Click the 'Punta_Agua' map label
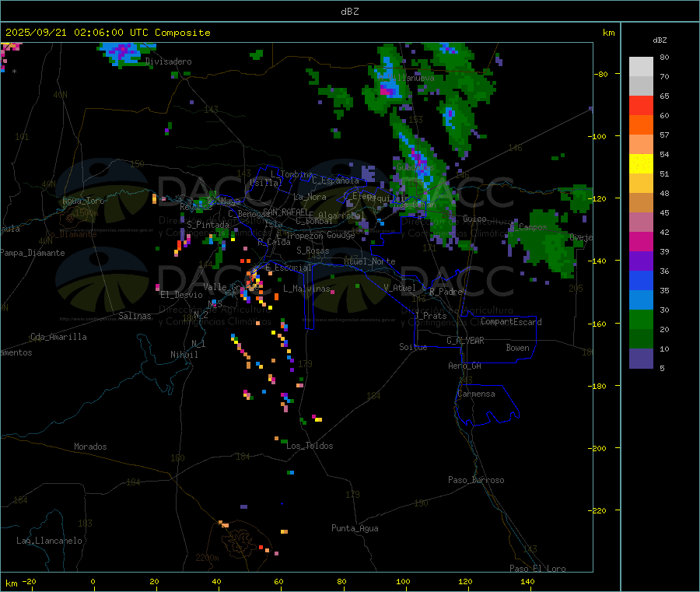This screenshot has height=592, width=700. (x=355, y=528)
